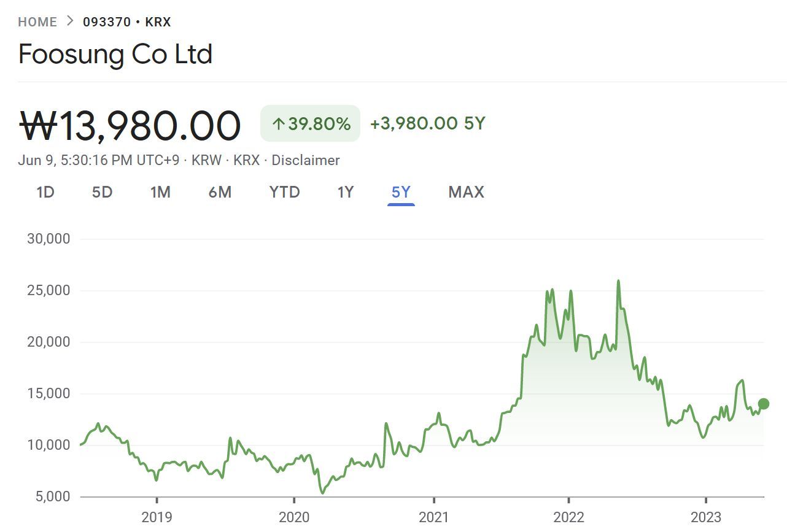Viewport: 787px width, 532px height.
Task: Click the active 5Y range tab
Action: (401, 193)
